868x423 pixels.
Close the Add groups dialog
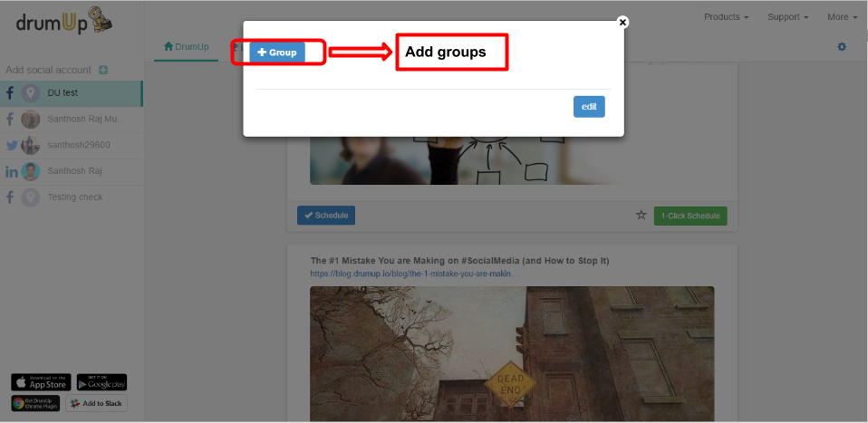point(622,22)
